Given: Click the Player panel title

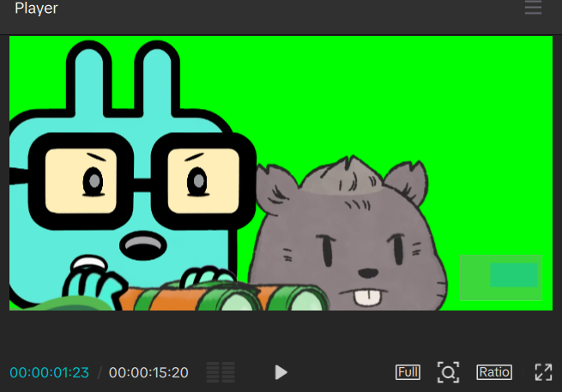Looking at the screenshot, I should [x=36, y=9].
